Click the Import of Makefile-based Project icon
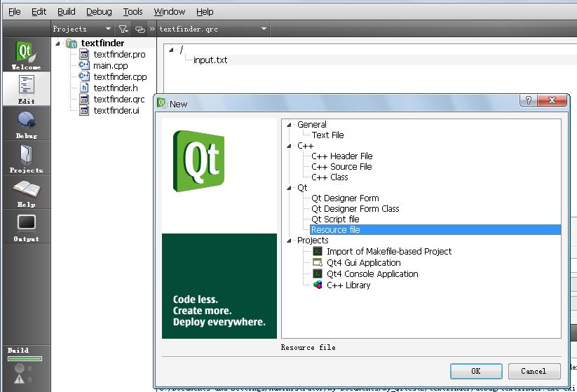The height and width of the screenshot is (392, 577). [318, 251]
